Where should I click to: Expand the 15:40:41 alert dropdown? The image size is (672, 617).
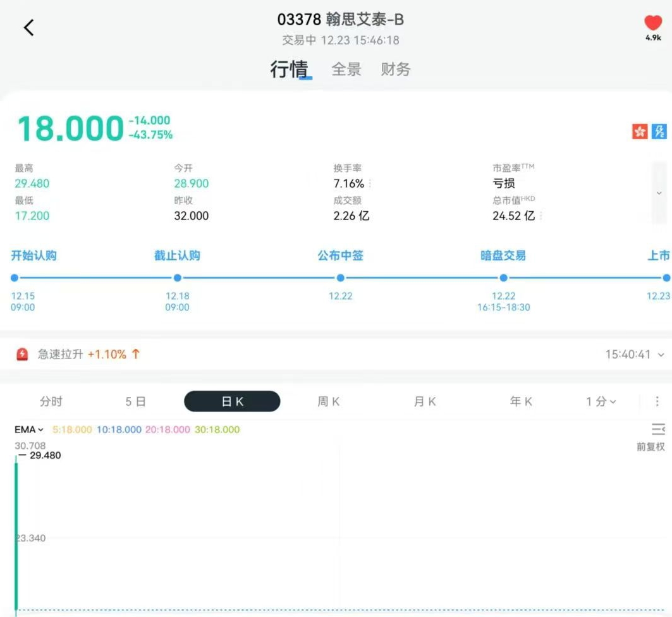point(661,355)
